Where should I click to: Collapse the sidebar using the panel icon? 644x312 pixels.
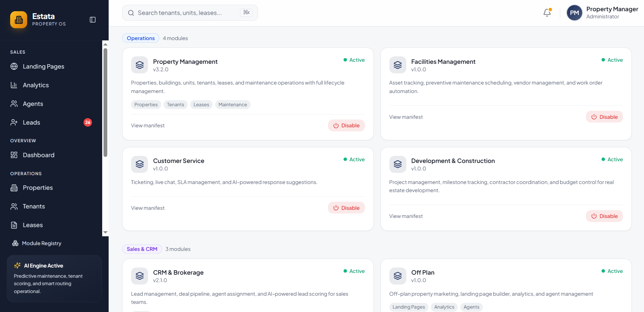93,20
